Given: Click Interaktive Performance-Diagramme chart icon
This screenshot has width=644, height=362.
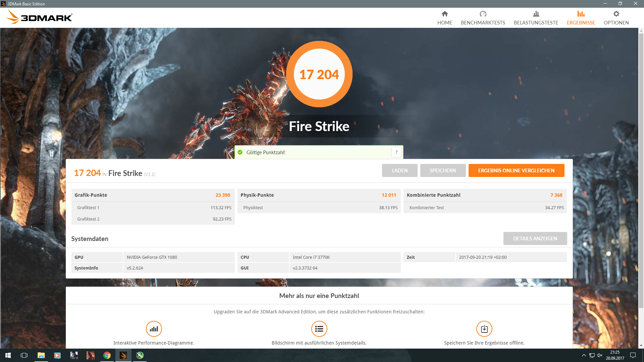Looking at the screenshot, I should click(154, 329).
